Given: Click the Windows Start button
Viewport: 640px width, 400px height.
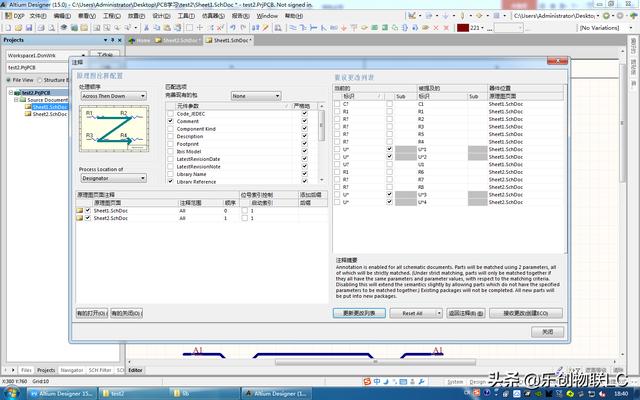Looking at the screenshot, I should pyautogui.click(x=11, y=393).
